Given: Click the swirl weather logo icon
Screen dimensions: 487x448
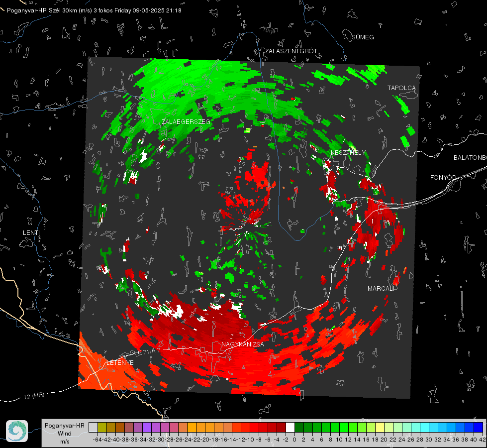Looking at the screenshot, I should (17, 431).
